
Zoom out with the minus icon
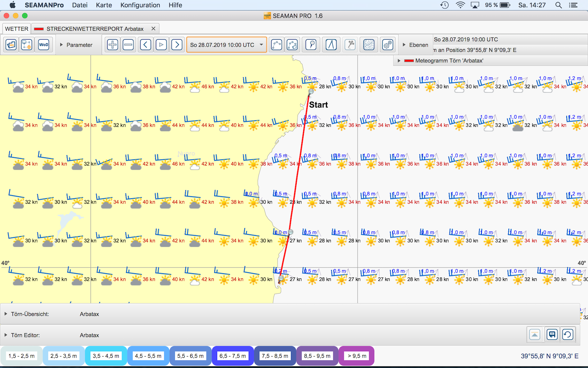128,45
